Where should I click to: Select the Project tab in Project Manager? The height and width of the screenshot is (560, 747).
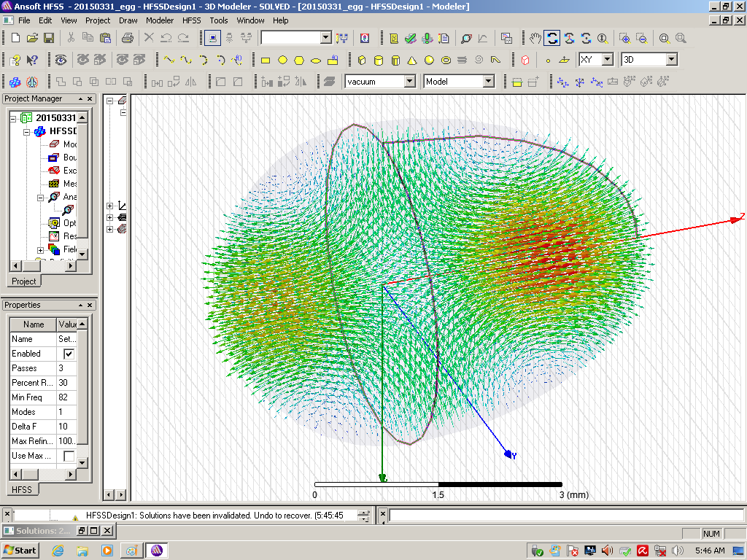[x=23, y=281]
